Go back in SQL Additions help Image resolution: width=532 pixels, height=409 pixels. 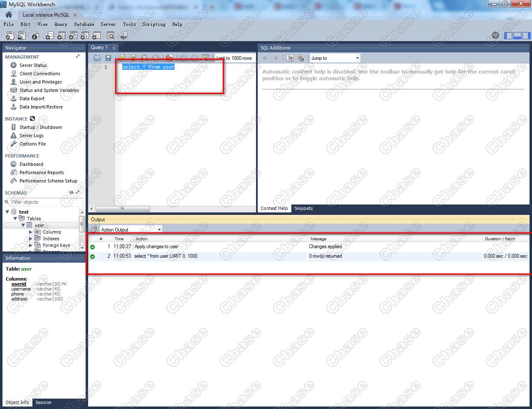265,58
